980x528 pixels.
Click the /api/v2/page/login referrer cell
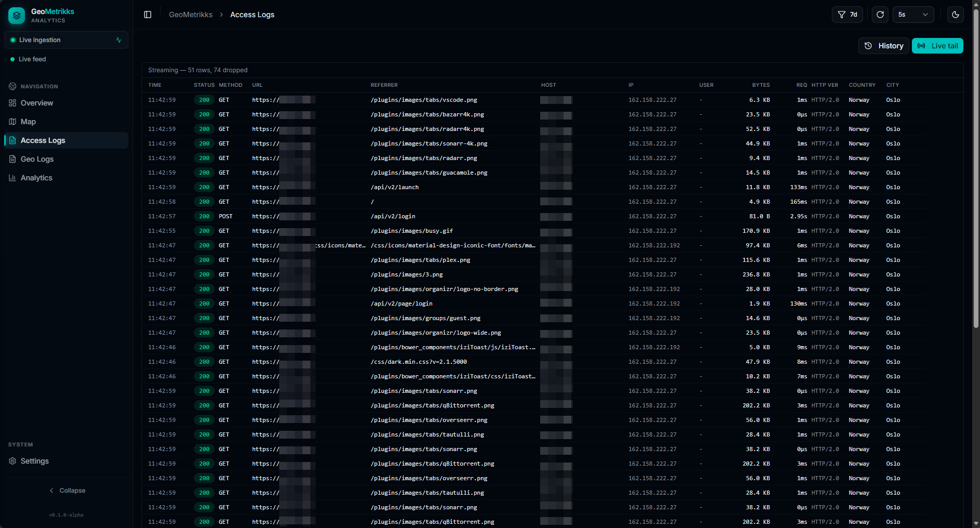[401, 303]
